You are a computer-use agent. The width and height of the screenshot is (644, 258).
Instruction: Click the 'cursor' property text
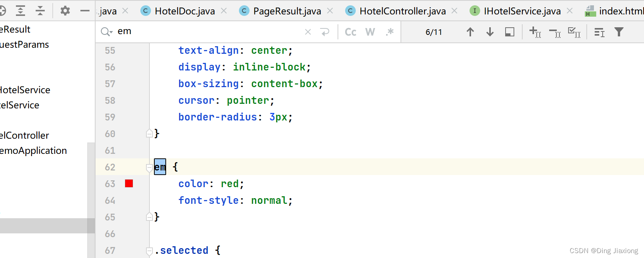tap(196, 100)
